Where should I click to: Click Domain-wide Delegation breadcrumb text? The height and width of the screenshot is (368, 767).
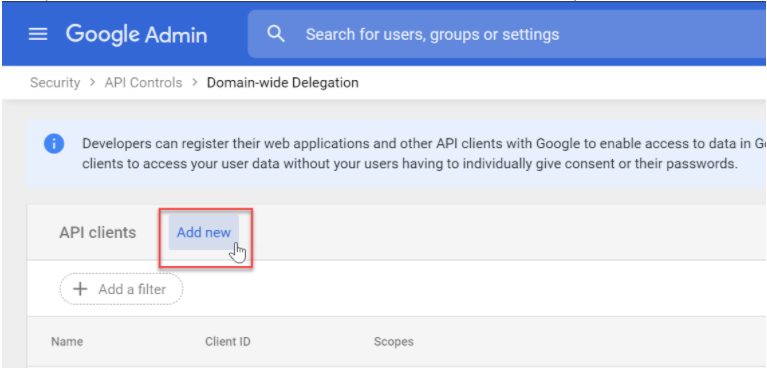[283, 83]
